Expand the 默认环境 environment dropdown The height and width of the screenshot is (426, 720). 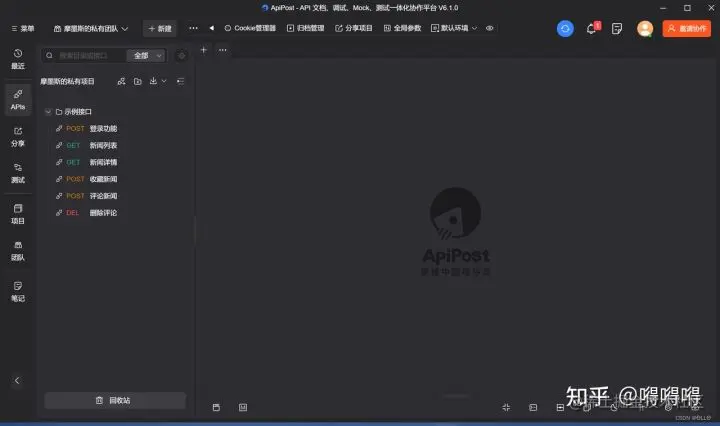click(x=454, y=28)
